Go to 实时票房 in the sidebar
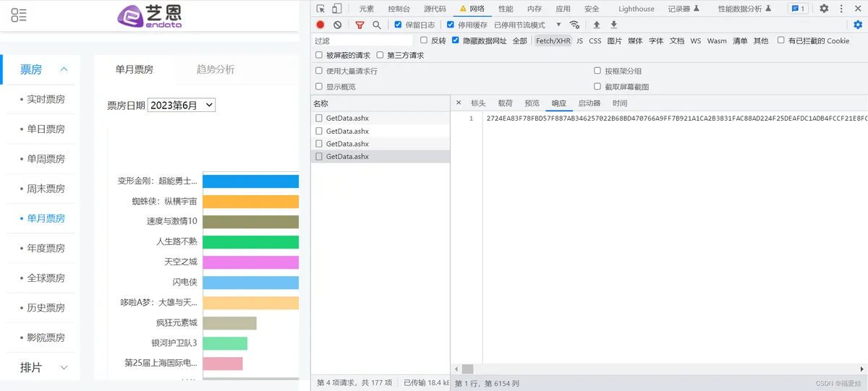This screenshot has width=868, height=391. pos(46,99)
